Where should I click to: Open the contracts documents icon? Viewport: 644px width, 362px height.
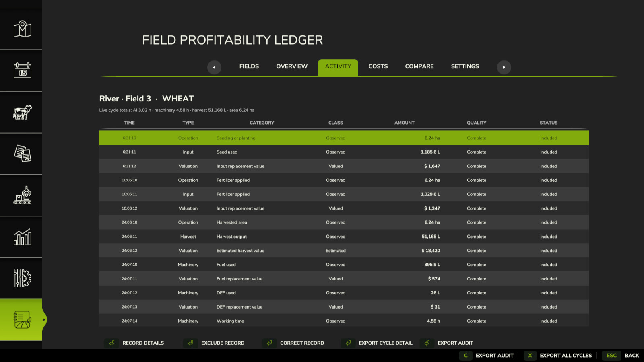click(x=23, y=154)
